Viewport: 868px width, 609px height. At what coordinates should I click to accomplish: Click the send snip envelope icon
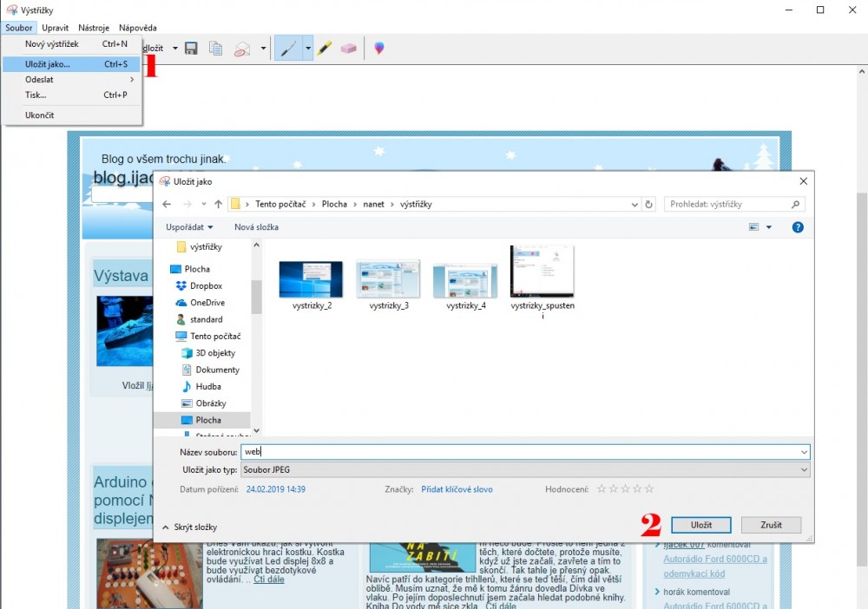tap(242, 49)
